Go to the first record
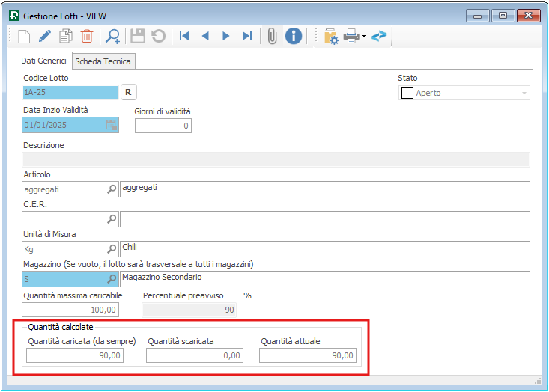The height and width of the screenshot is (392, 549). 183,36
